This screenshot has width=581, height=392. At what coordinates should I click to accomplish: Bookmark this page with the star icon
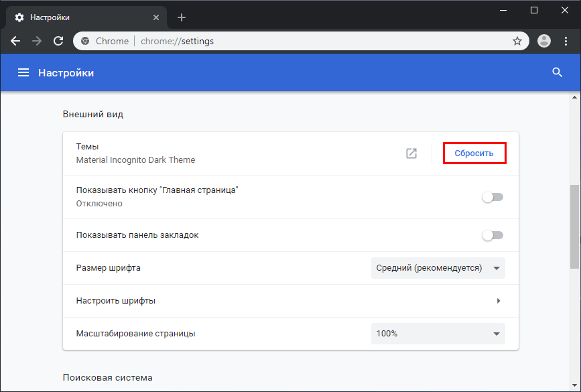517,41
